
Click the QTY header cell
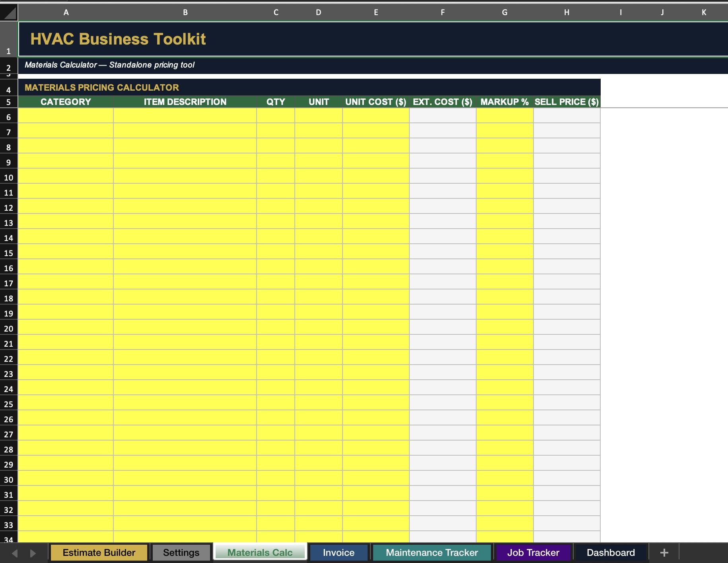[x=276, y=102]
